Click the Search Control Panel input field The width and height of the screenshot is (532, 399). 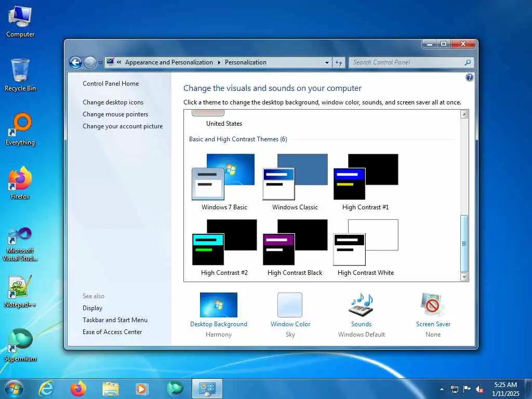(x=406, y=62)
